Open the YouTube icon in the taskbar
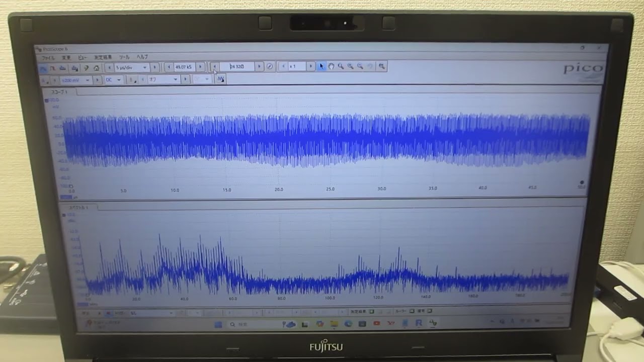This screenshot has width=644, height=362. pyautogui.click(x=376, y=324)
